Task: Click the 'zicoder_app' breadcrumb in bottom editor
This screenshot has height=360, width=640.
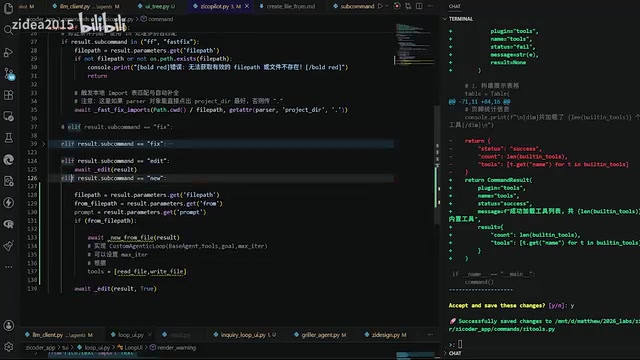Action: point(40,347)
